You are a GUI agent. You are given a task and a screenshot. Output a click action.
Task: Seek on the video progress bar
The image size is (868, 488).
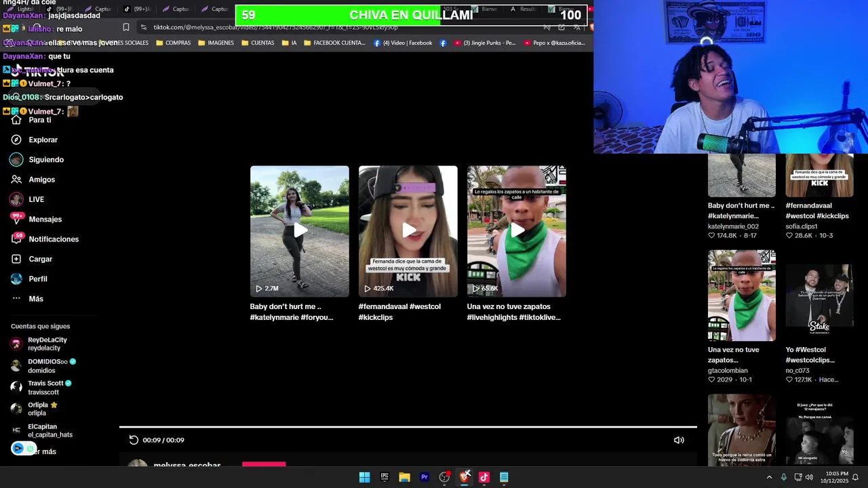click(x=408, y=427)
